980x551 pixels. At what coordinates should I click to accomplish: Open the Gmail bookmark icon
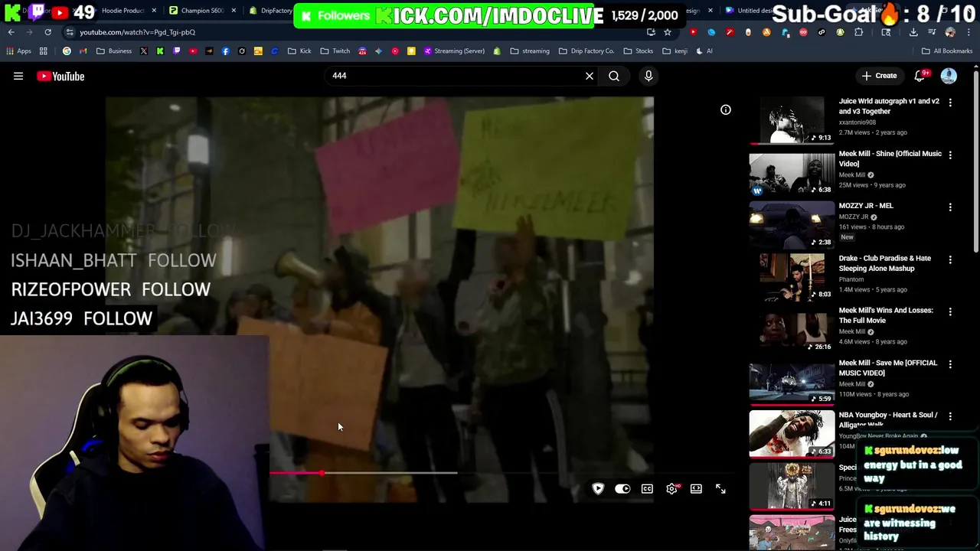pyautogui.click(x=83, y=51)
